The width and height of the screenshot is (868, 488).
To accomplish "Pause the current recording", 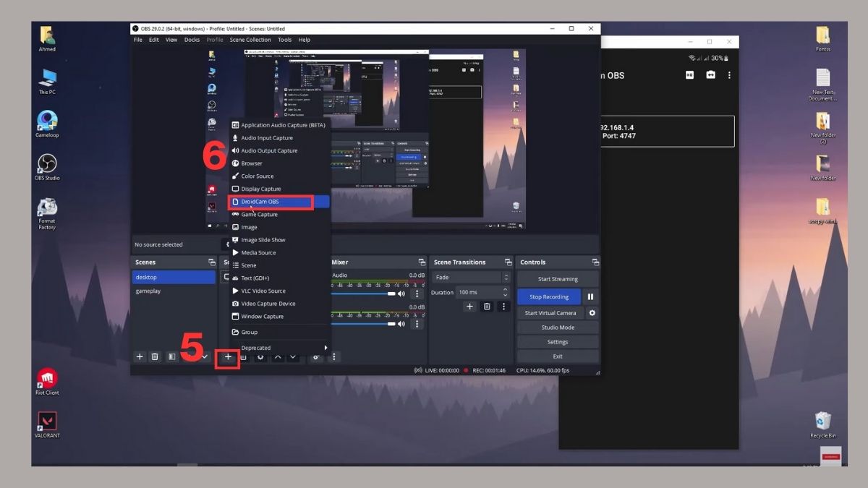I will 590,296.
